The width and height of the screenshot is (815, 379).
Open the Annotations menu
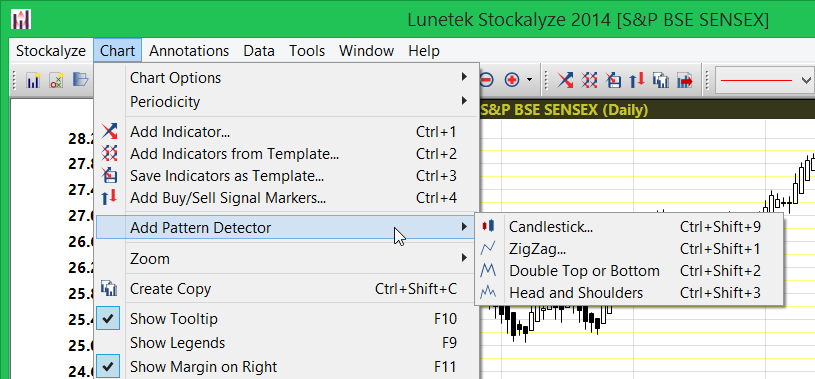(189, 51)
